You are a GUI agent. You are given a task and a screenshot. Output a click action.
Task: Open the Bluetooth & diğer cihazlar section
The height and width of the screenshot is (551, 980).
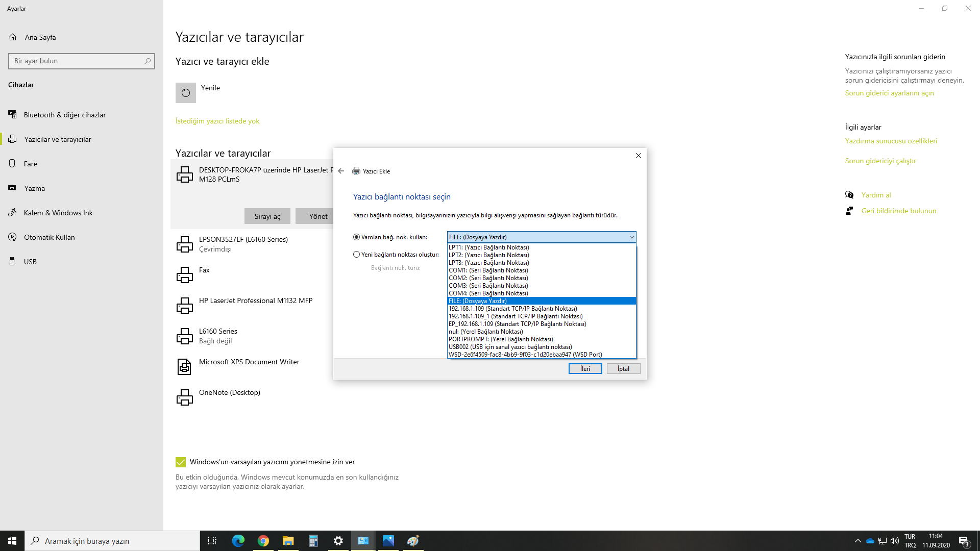64,115
